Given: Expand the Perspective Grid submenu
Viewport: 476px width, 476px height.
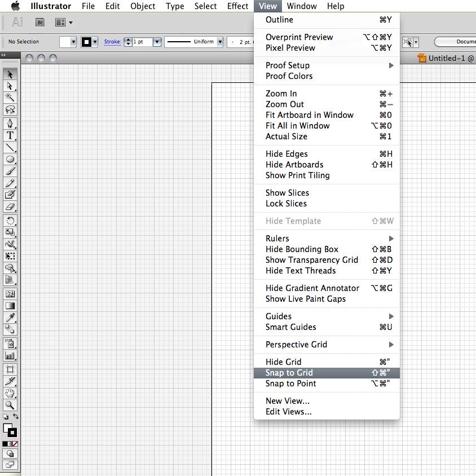Looking at the screenshot, I should point(327,345).
